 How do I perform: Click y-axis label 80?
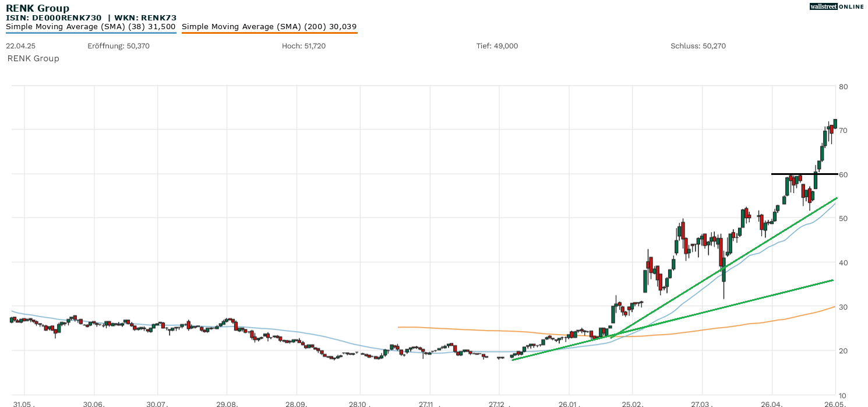pyautogui.click(x=843, y=87)
